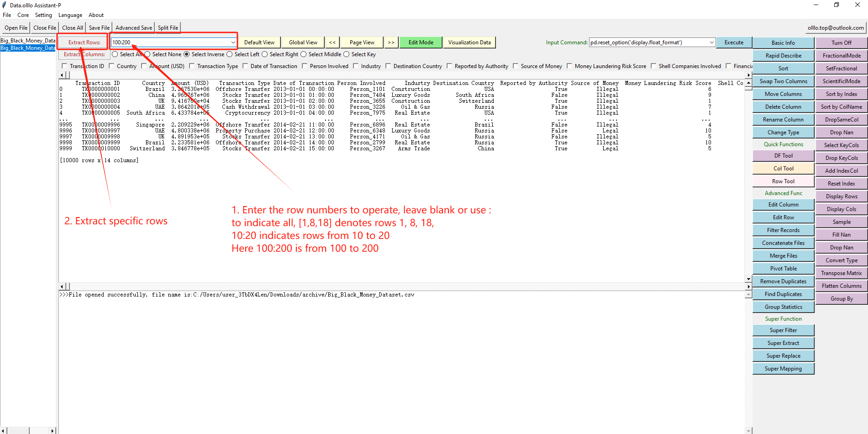
Task: Check the Reported by Authority checkbox
Action: [449, 66]
